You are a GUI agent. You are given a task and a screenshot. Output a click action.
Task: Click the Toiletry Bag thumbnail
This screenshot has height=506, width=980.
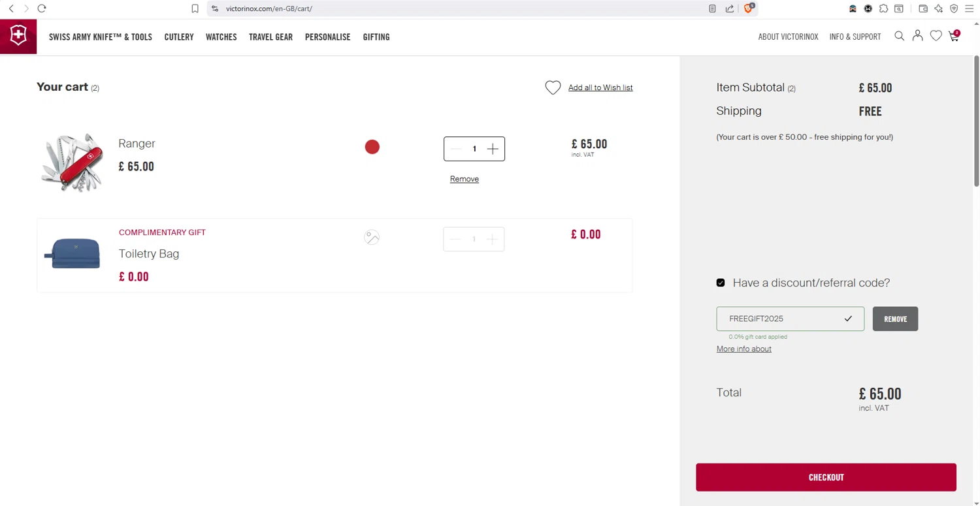pyautogui.click(x=73, y=254)
